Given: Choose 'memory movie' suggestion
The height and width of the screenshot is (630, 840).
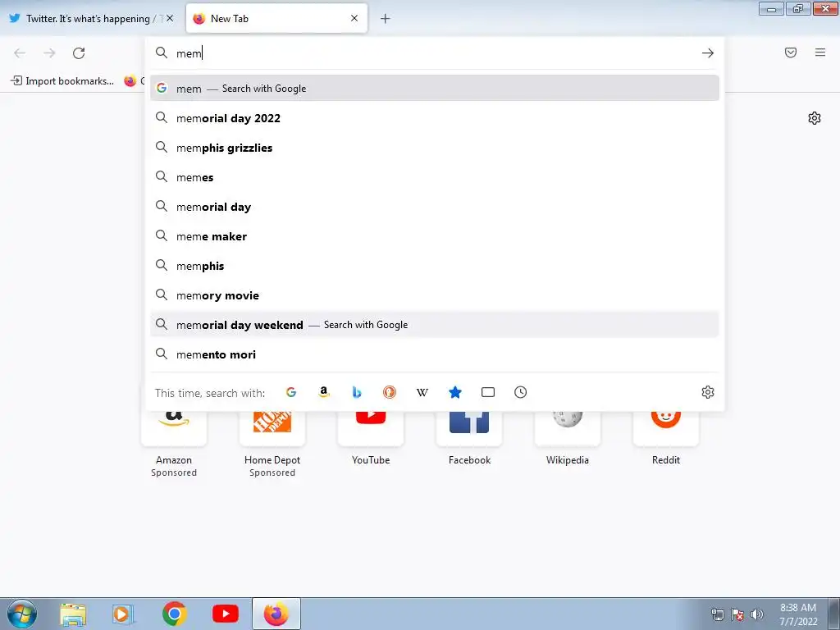Looking at the screenshot, I should (x=435, y=295).
